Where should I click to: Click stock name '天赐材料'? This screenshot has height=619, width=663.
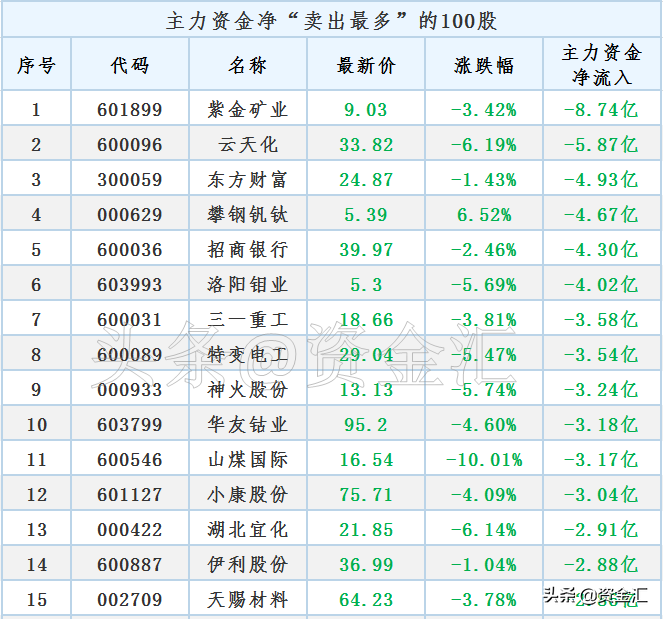248,600
